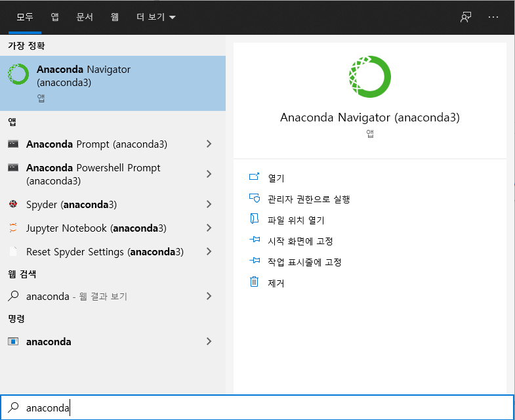Screen dimensions: 515x420
Task: Click the 작업 표시줄에 고정 pin icon
Action: 255,261
